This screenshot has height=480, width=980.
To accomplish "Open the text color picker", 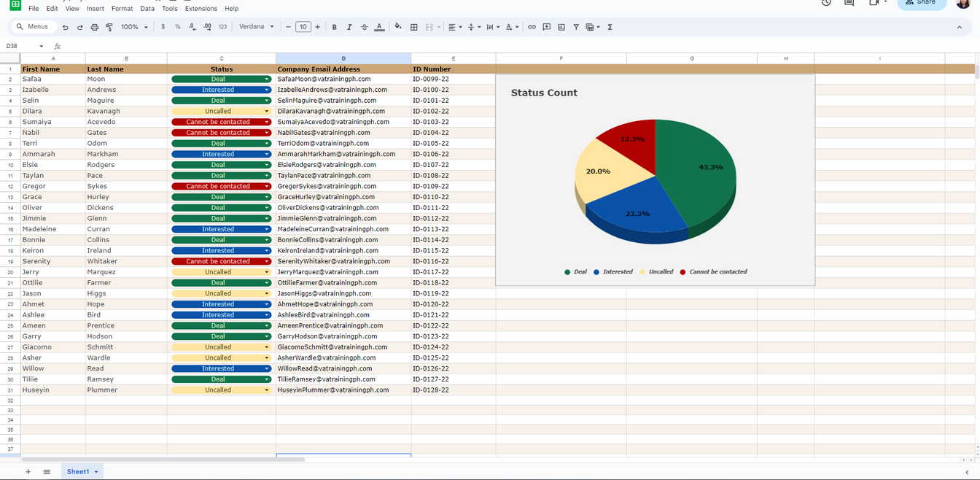I will tap(379, 27).
